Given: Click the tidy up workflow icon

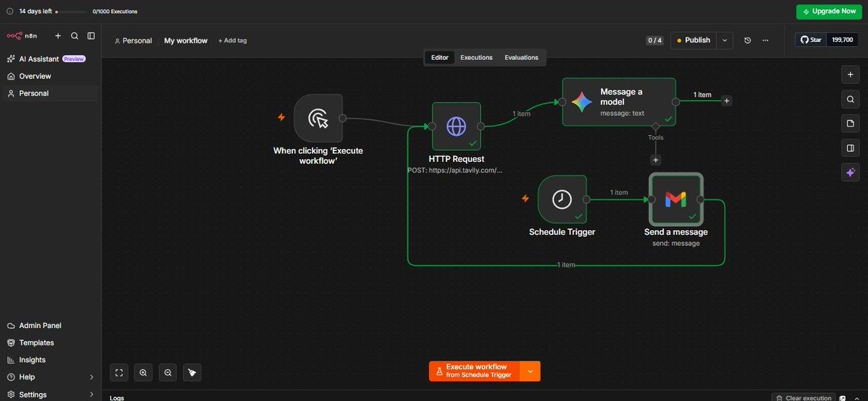Looking at the screenshot, I should [x=192, y=372].
